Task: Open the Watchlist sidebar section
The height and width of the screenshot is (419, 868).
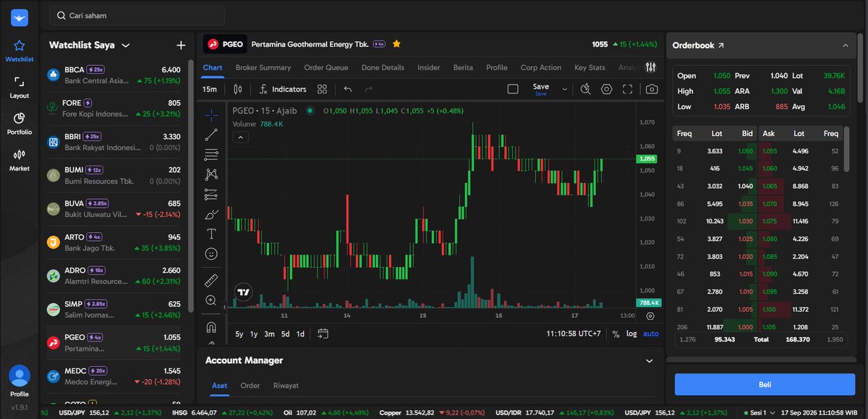Action: coord(20,51)
